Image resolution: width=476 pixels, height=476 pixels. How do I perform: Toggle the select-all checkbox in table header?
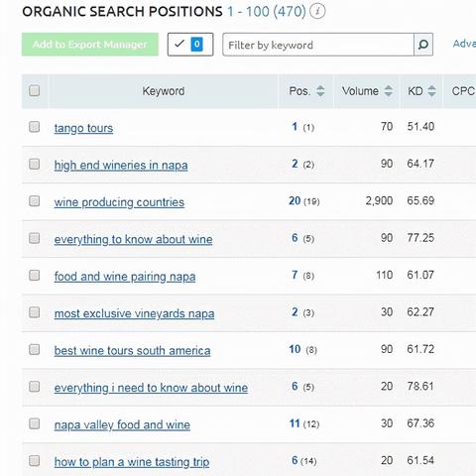(34, 90)
